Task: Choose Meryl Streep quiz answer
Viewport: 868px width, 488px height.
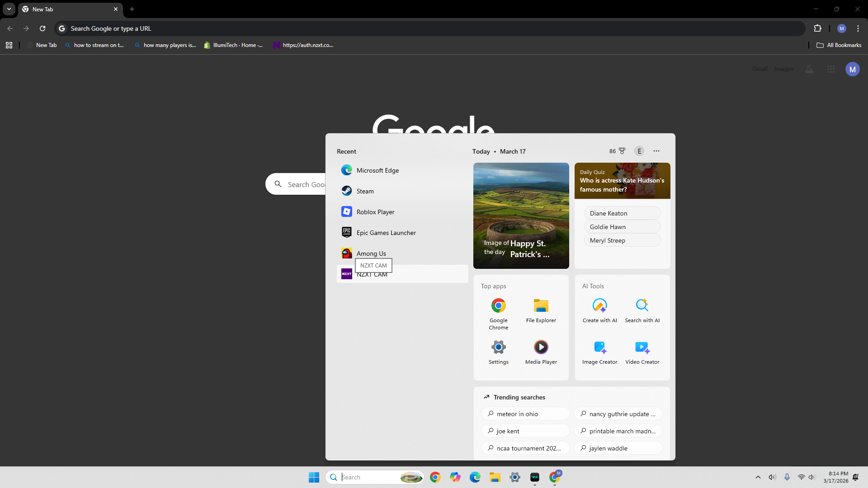Action: (622, 240)
